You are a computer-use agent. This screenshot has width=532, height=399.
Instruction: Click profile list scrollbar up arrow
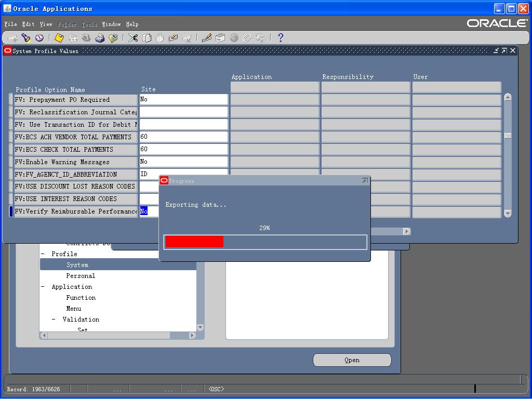(x=508, y=97)
